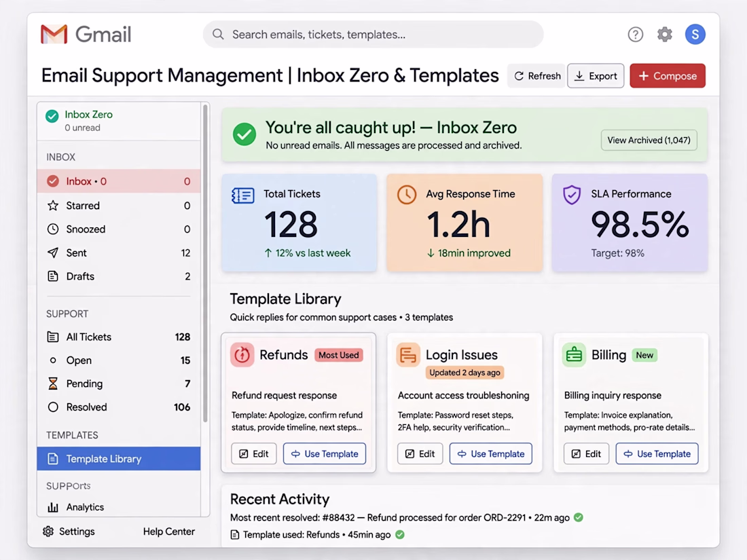The image size is (747, 560).
Task: Click the sidebar vertical scrollbar
Action: [x=205, y=263]
